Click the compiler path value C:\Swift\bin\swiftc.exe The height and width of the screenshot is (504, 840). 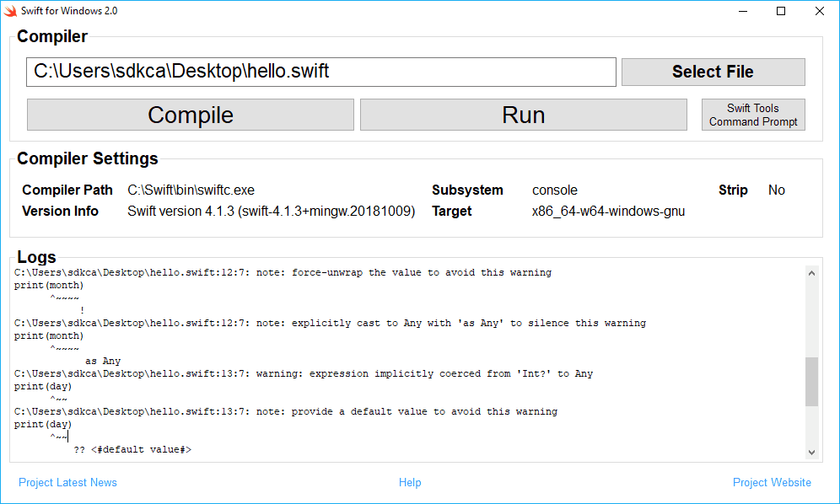pos(191,190)
